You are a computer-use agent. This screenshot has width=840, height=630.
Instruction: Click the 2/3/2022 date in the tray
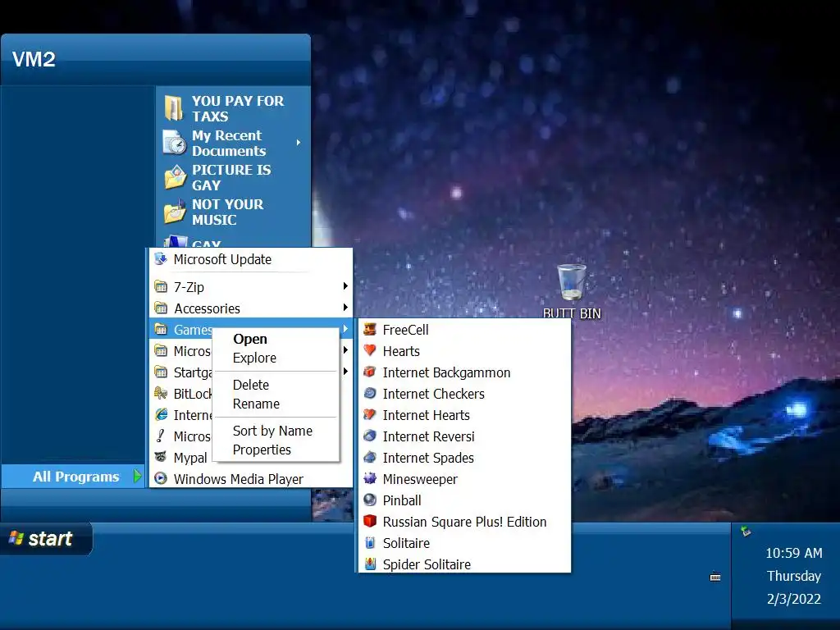coord(794,598)
